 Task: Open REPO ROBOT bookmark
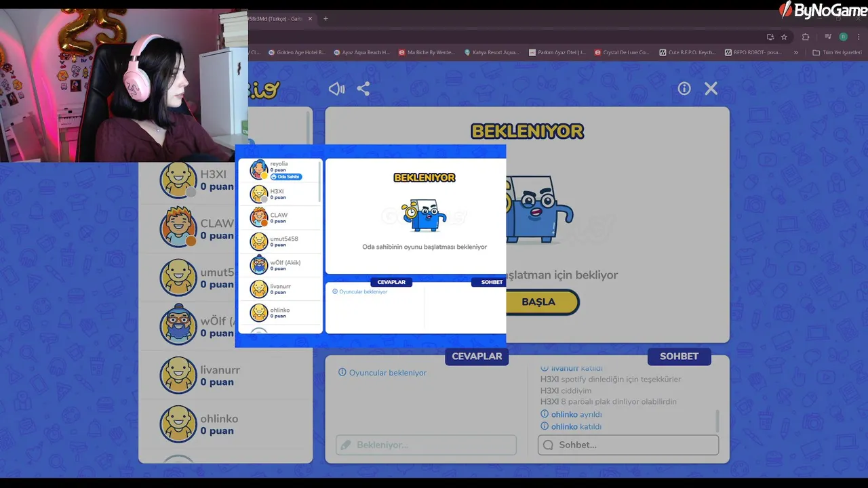pyautogui.click(x=753, y=52)
